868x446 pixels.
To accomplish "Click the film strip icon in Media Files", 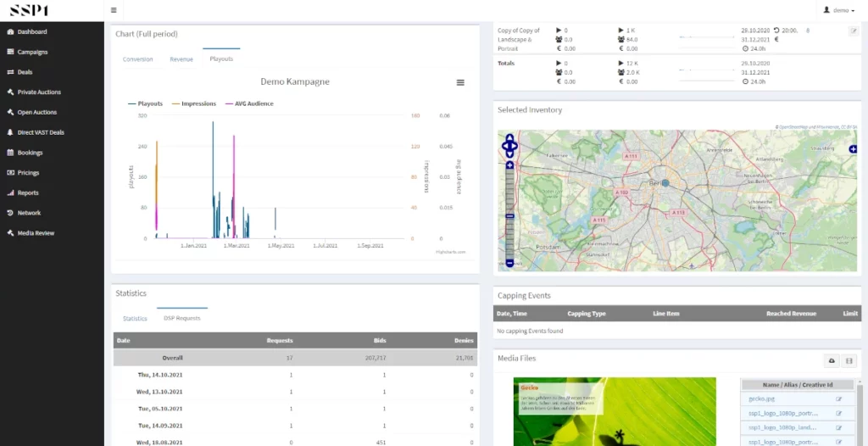I will coord(849,360).
